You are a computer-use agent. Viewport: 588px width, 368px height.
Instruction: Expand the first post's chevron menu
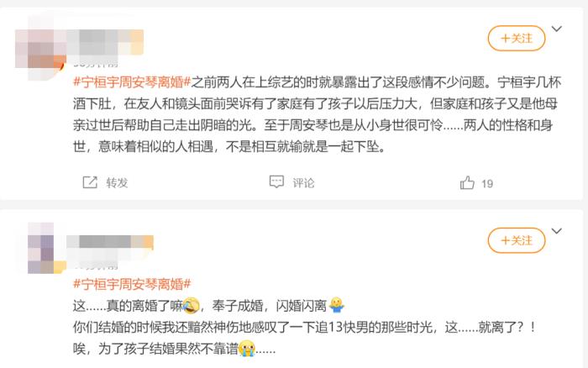(x=557, y=29)
